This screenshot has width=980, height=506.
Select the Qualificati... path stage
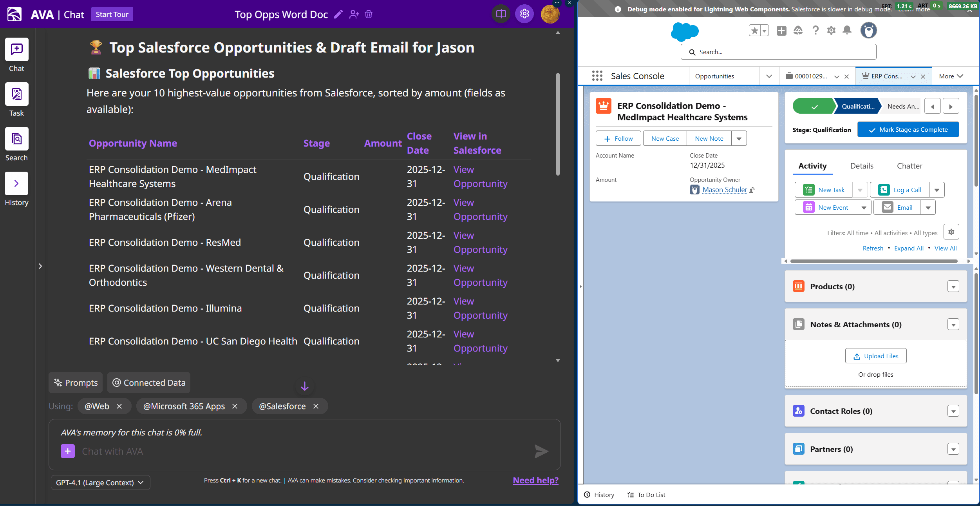point(858,106)
